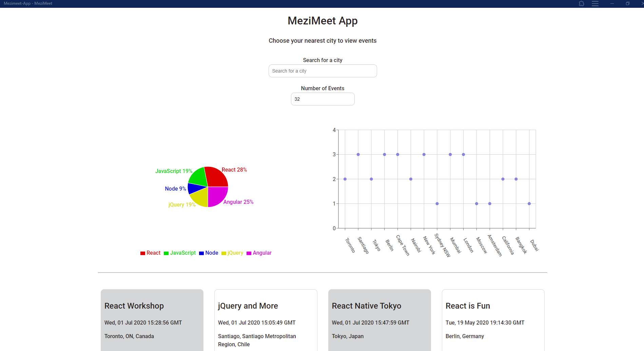Click the extensions puzzle icon in title bar
This screenshot has height=351, width=644.
coord(581,4)
